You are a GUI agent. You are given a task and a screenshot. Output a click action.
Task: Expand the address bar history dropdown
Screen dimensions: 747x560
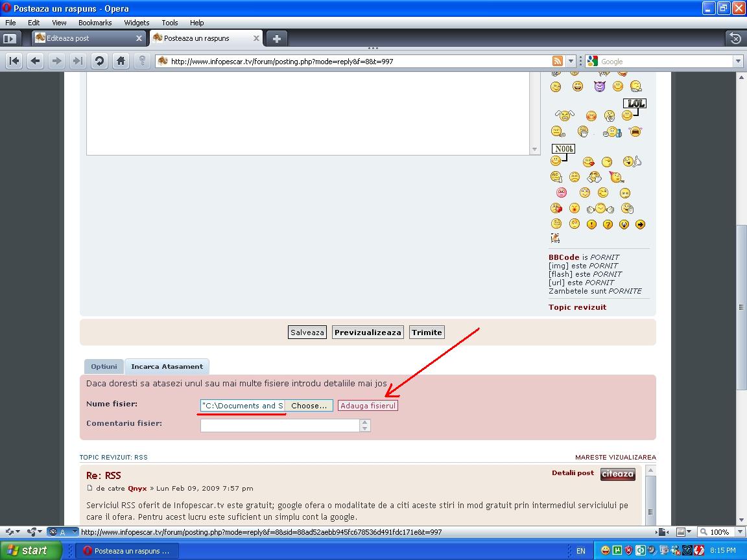coord(571,61)
